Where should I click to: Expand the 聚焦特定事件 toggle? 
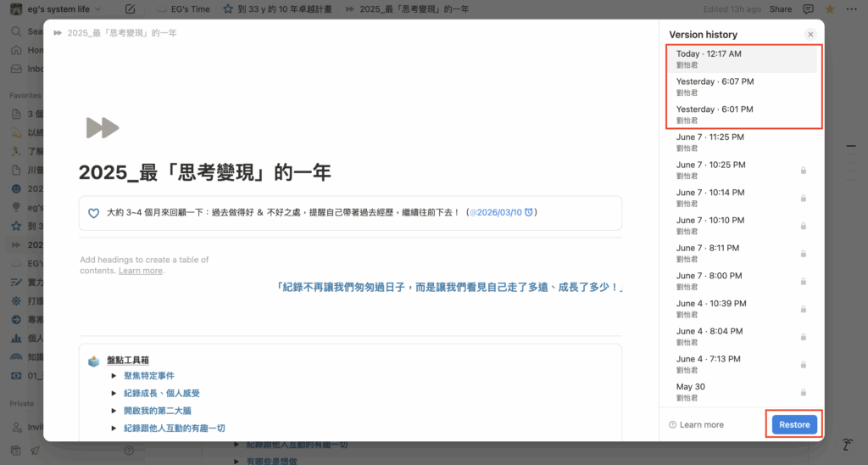114,376
